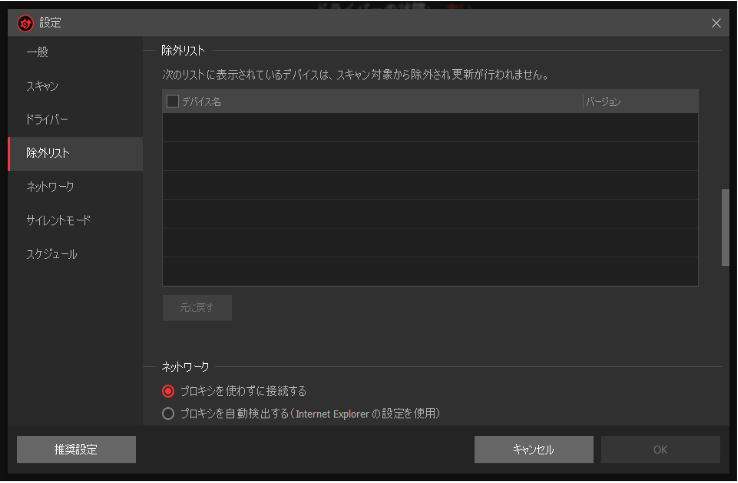Select プロキシを使わずに接続する radio button
Viewport: 738px width, 483px height.
168,391
